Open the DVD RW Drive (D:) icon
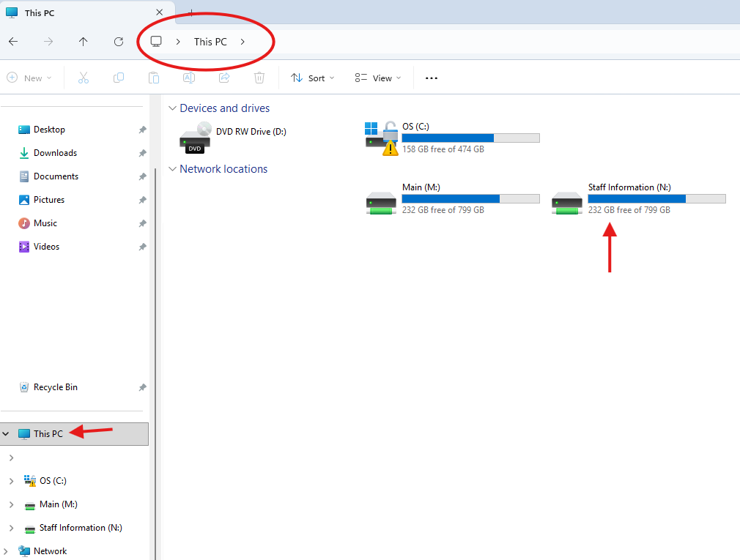Viewport: 740px width, 560px height. pos(195,137)
